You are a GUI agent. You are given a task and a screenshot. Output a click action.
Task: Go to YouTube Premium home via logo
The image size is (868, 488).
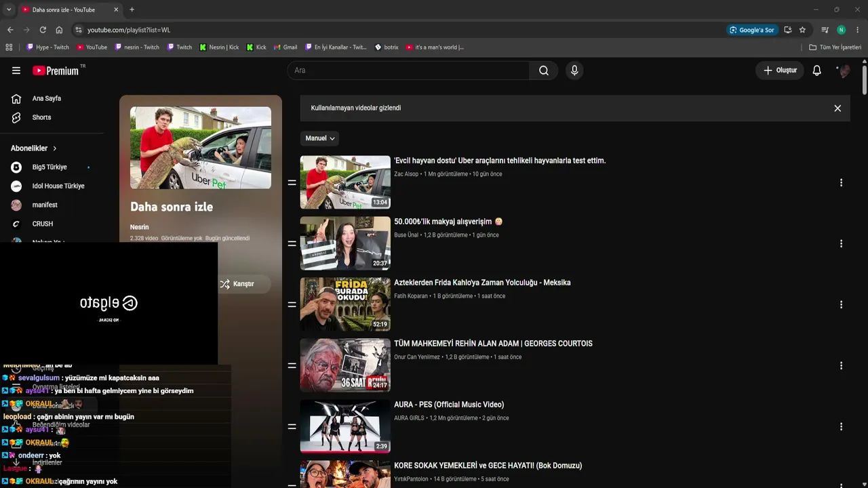56,70
